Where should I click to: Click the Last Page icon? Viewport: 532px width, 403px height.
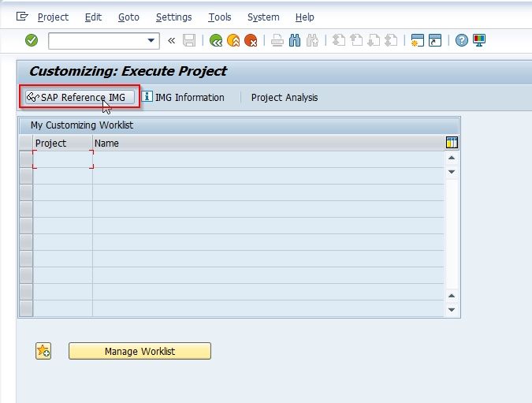point(391,40)
